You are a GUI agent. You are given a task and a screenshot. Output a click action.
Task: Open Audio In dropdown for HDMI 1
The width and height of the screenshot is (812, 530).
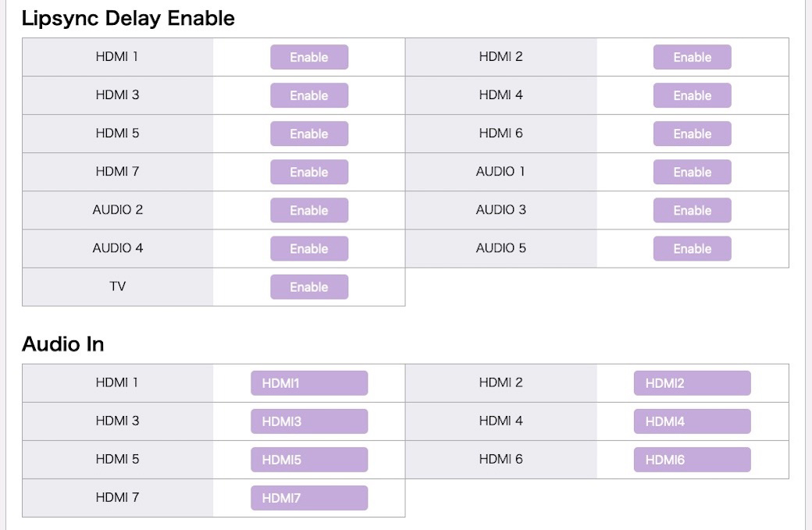309,383
